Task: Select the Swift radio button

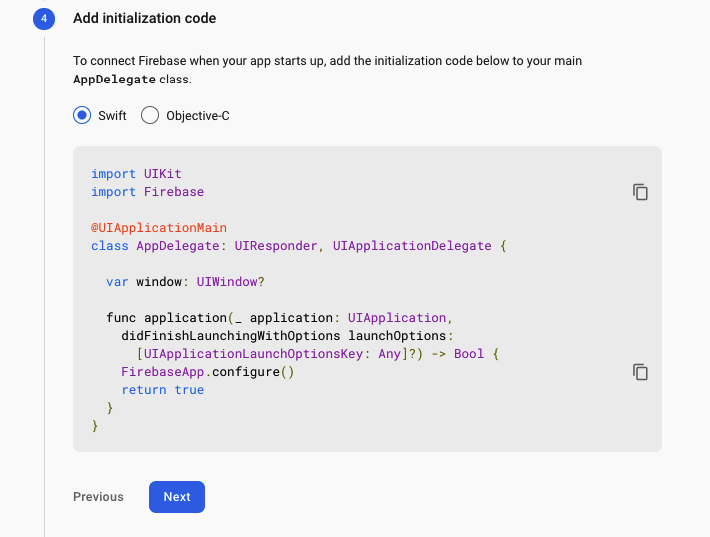Action: point(82,115)
